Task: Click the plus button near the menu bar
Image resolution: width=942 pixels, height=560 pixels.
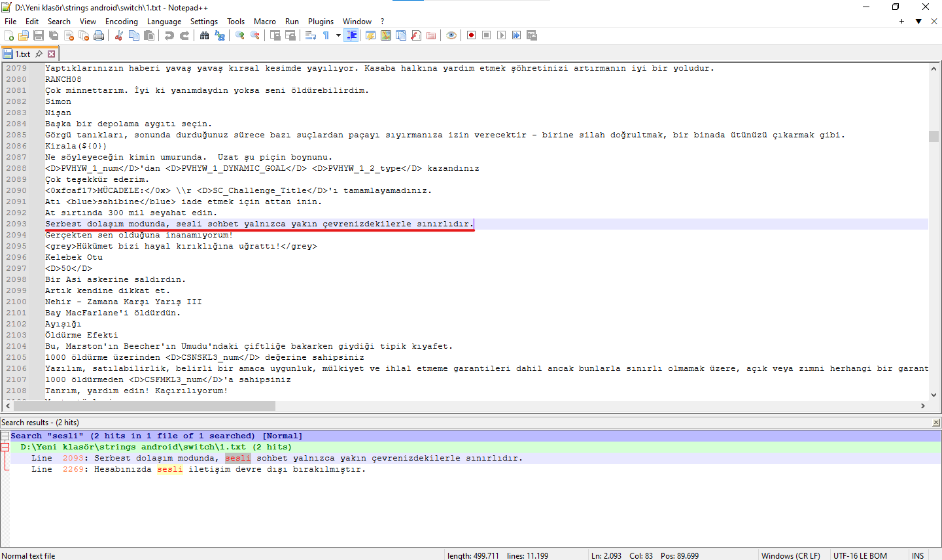Action: click(x=901, y=22)
